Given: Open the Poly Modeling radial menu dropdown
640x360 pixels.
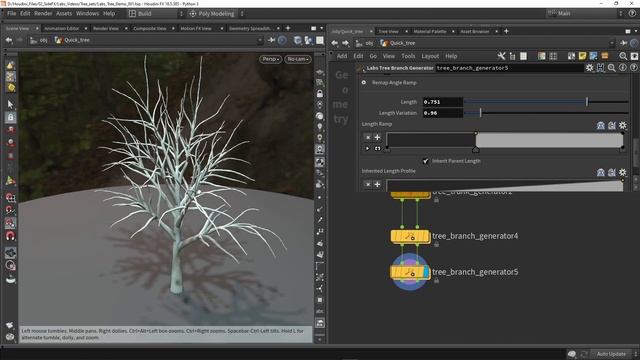Looking at the screenshot, I should pyautogui.click(x=216, y=13).
